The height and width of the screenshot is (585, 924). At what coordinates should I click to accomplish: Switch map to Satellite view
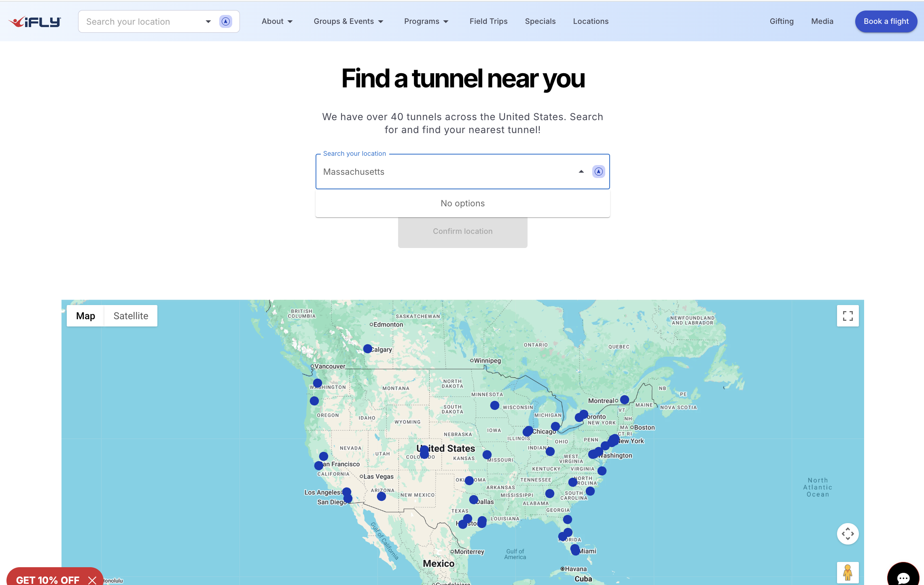tap(131, 316)
